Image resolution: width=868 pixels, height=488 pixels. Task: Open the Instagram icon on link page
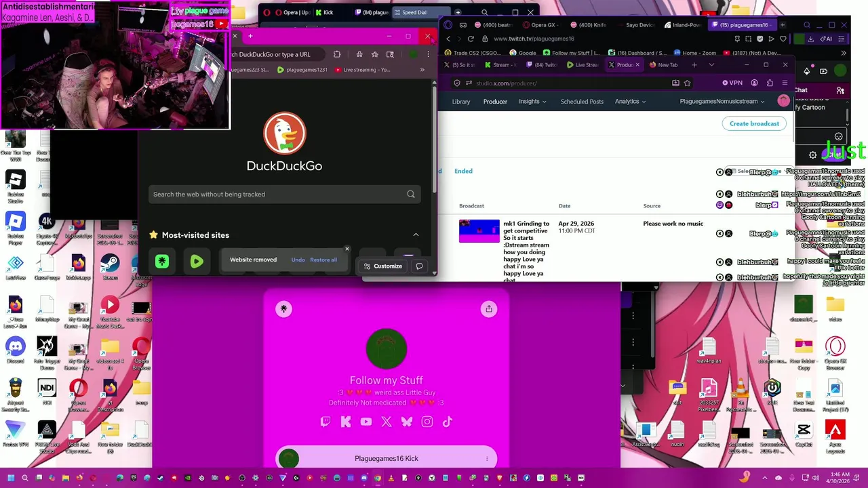tap(427, 422)
